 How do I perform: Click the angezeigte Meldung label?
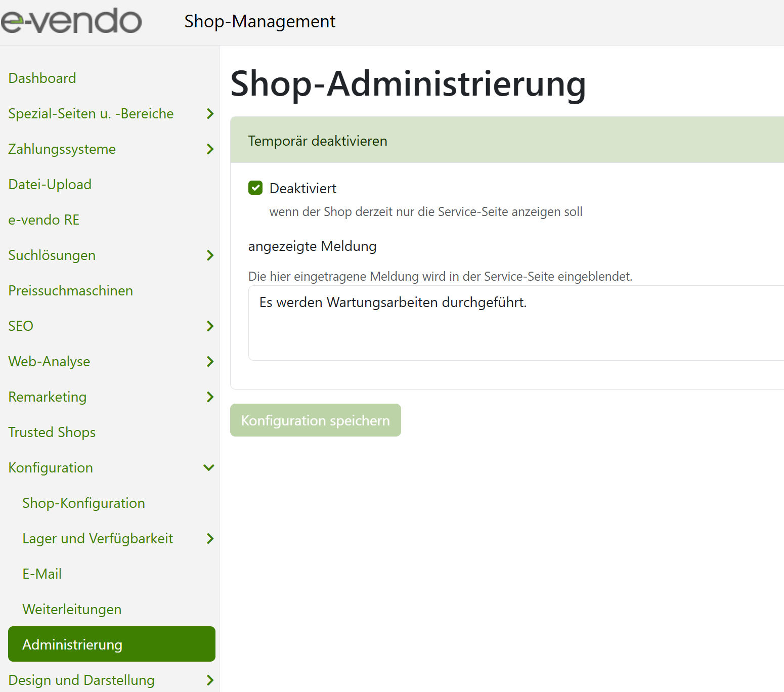click(x=313, y=246)
